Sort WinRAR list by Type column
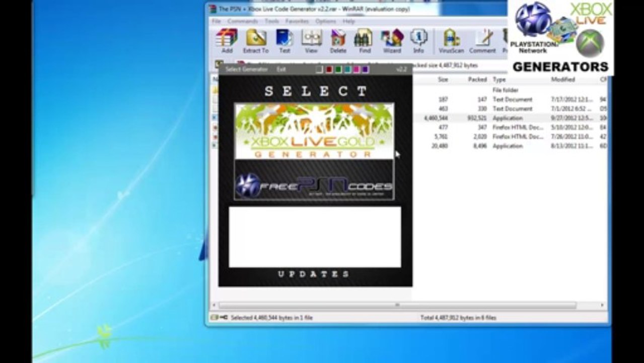Screen dimensions: 644x363 coord(499,80)
